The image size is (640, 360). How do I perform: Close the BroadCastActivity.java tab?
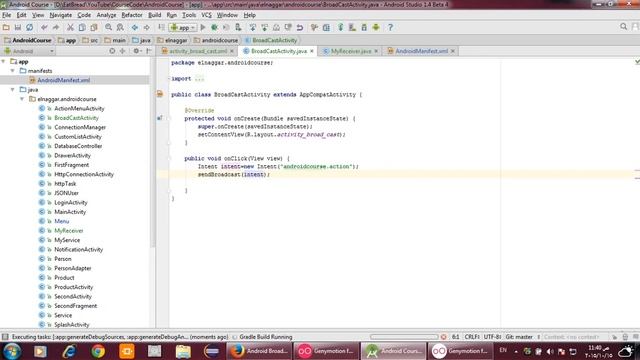[x=312, y=51]
